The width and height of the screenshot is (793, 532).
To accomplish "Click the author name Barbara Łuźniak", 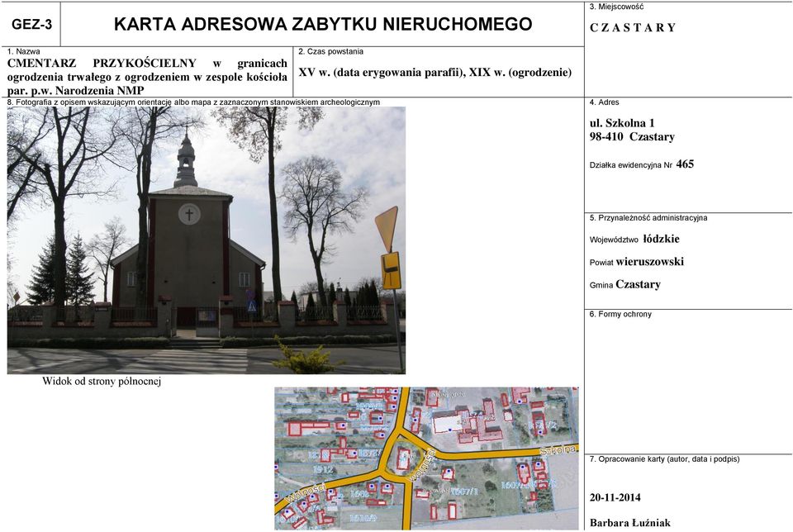I will [630, 522].
